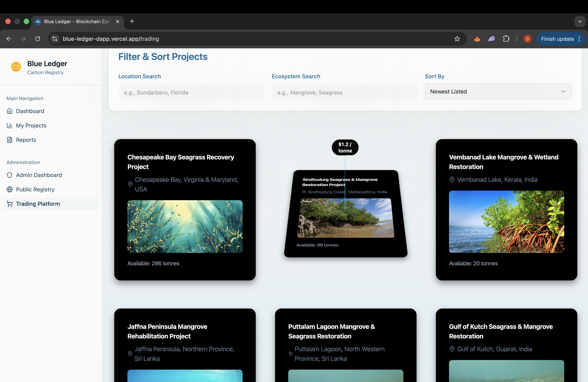The width and height of the screenshot is (588, 382).
Task: Expand the browser tab search chevron
Action: point(580,21)
